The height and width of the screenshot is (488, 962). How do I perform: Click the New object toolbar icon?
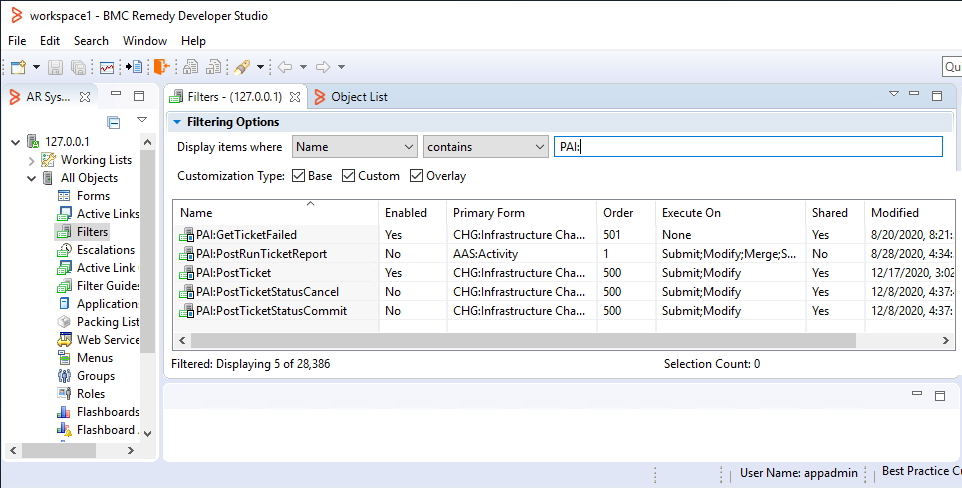pos(18,67)
